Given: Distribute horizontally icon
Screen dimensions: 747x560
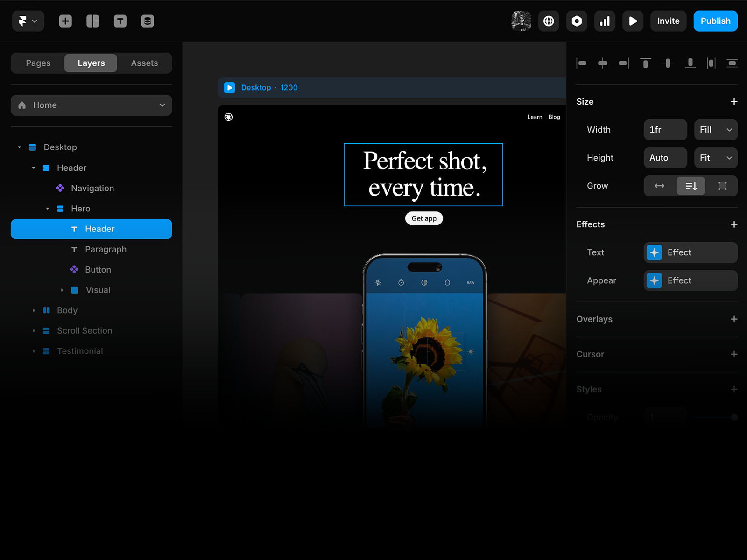Looking at the screenshot, I should [711, 63].
